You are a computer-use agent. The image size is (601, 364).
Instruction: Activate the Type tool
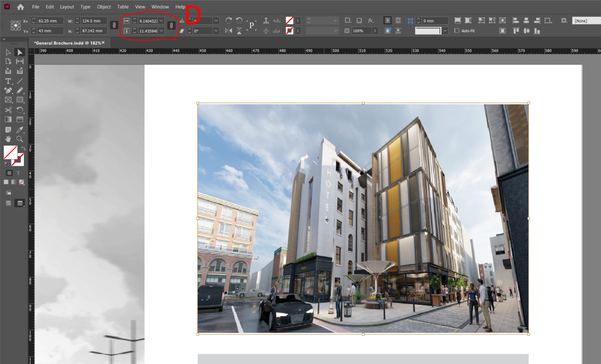[x=8, y=81]
